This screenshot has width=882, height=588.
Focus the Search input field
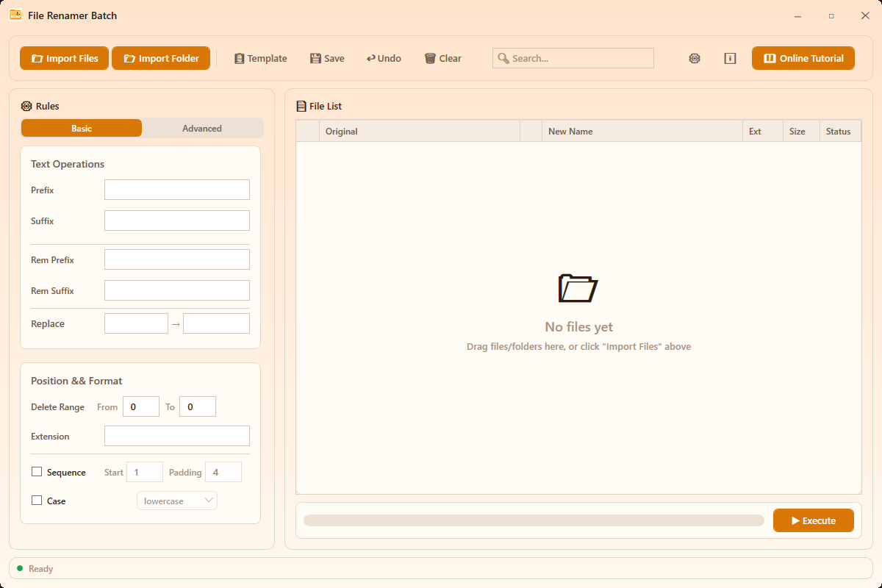click(573, 58)
